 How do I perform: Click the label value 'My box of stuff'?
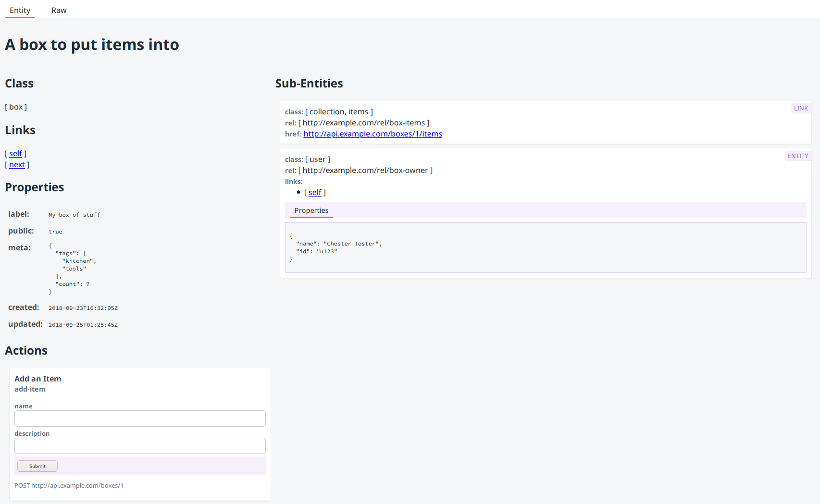tap(75, 215)
